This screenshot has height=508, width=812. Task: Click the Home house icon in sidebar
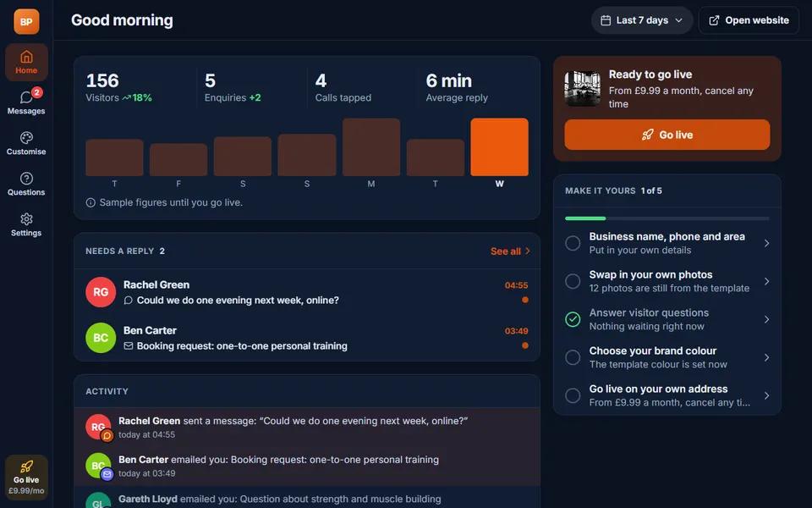click(26, 57)
